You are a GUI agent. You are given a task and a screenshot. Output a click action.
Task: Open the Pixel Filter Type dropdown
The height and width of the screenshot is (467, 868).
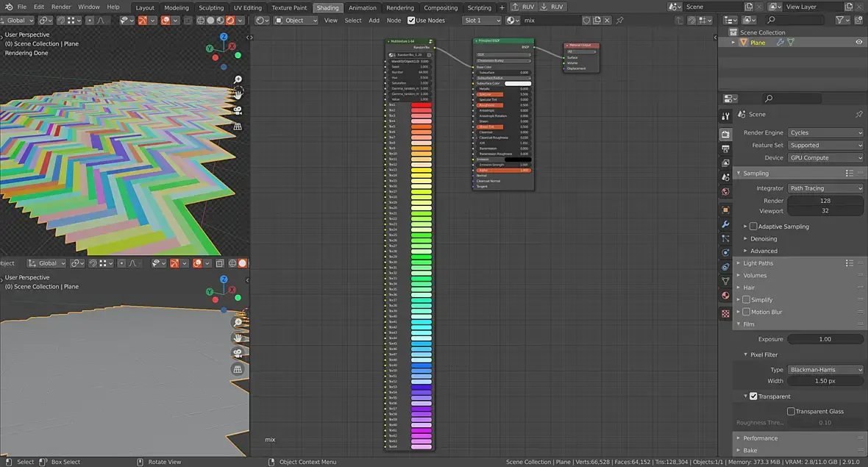[825, 370]
